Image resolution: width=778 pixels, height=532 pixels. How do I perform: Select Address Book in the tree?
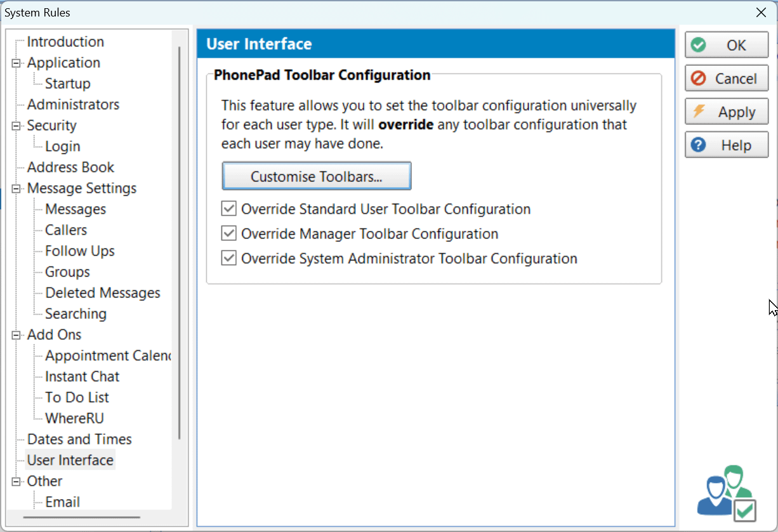(70, 167)
